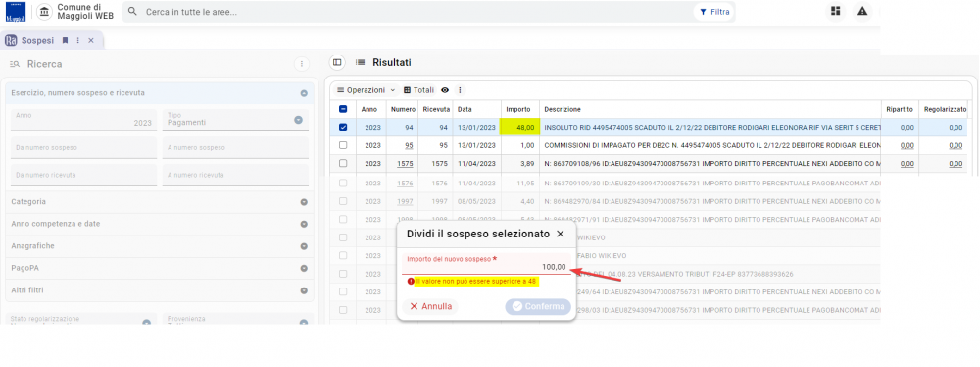Bookmark the Sospesi tab

pos(65,40)
